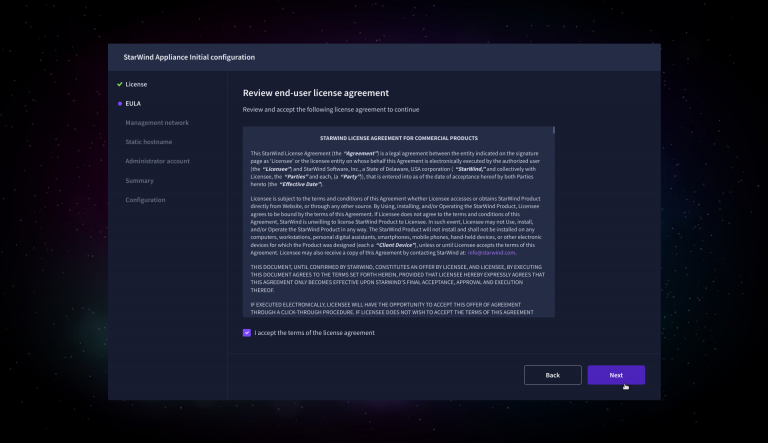768x443 pixels.
Task: Click 'Review and accept the following' subtitle
Action: click(331, 109)
